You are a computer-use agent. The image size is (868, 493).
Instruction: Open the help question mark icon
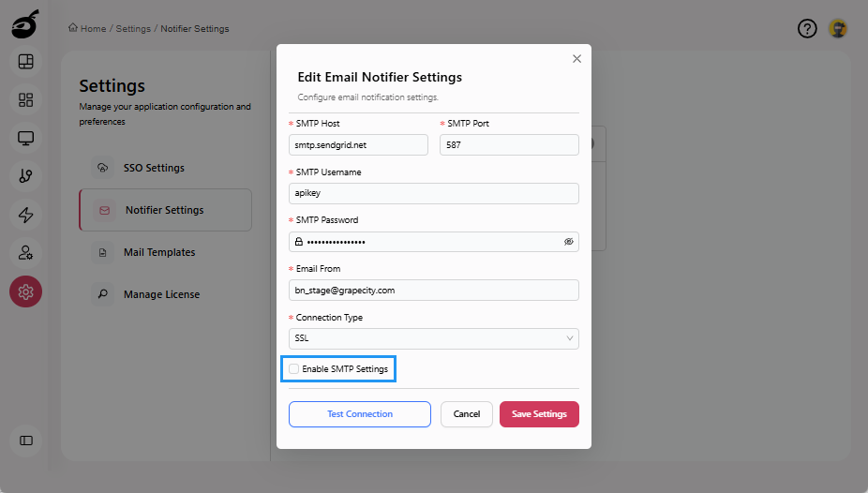coord(807,28)
